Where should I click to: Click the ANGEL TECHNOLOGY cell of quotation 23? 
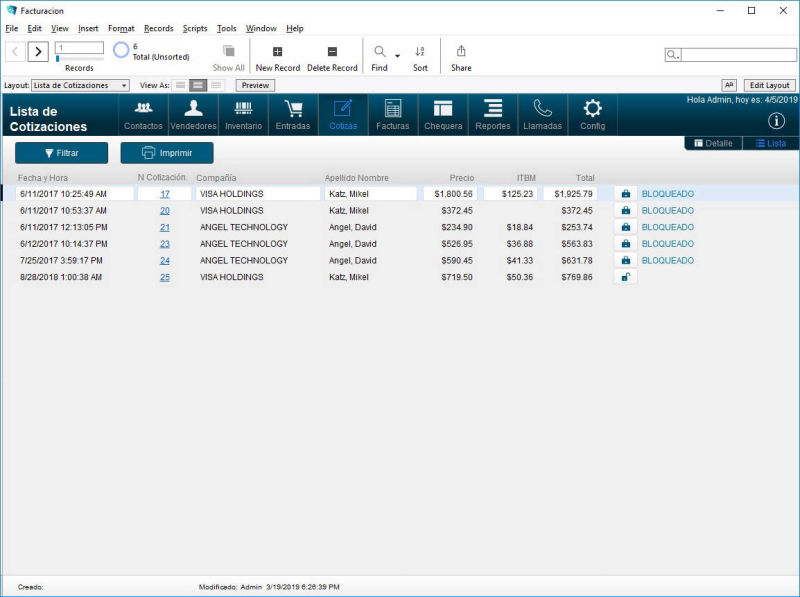(x=244, y=244)
